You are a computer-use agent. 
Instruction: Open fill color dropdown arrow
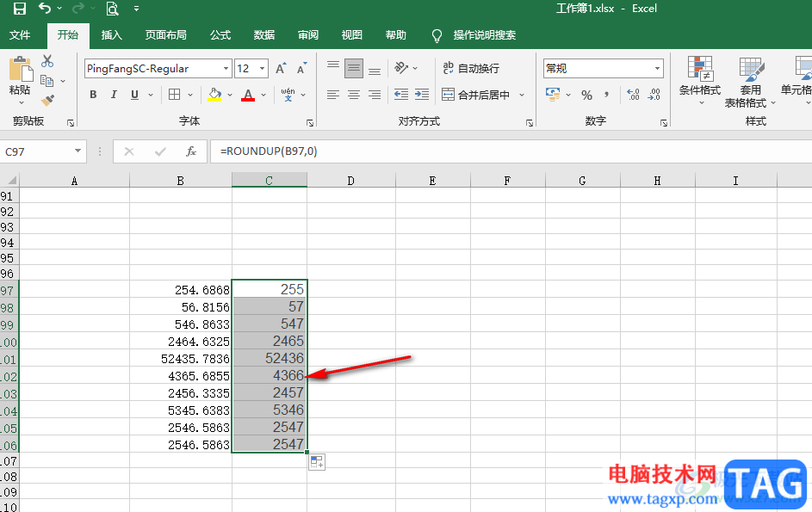pyautogui.click(x=230, y=95)
